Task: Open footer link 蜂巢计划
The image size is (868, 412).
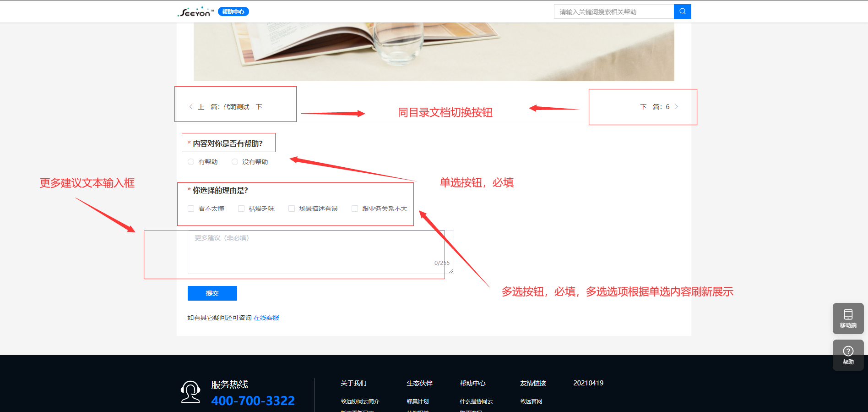Action: (418, 401)
